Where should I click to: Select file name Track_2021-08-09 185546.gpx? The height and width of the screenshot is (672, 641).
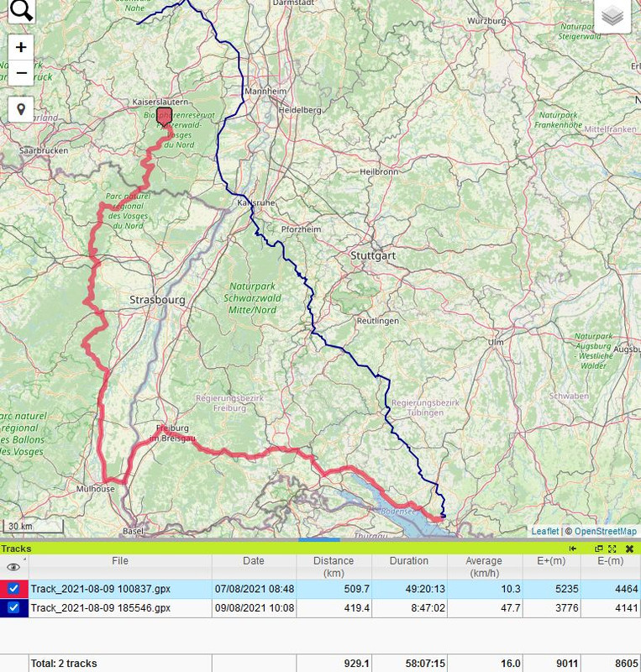point(100,607)
